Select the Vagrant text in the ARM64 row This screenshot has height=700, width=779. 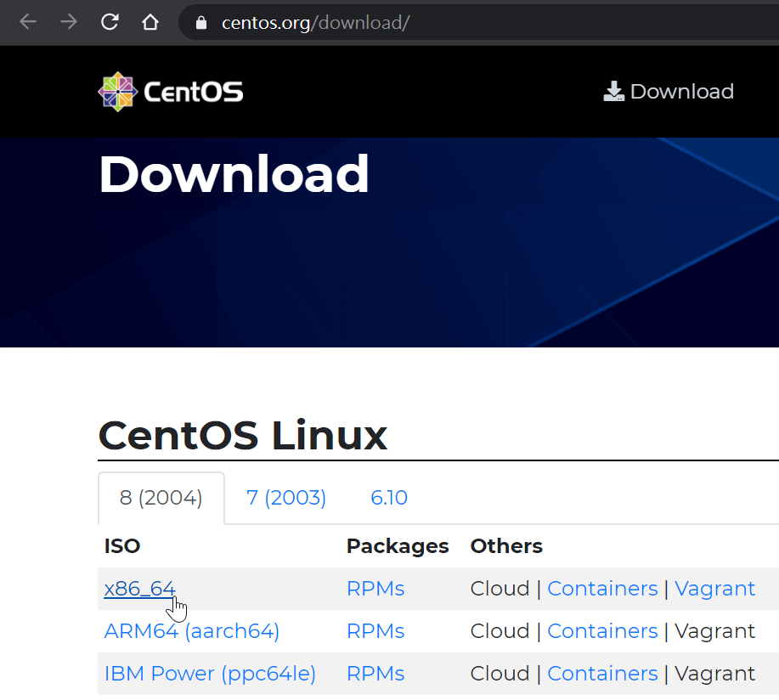[x=715, y=631]
